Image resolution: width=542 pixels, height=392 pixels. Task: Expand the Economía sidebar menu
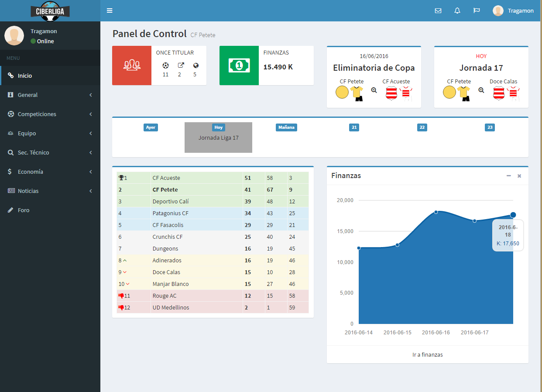(x=50, y=172)
